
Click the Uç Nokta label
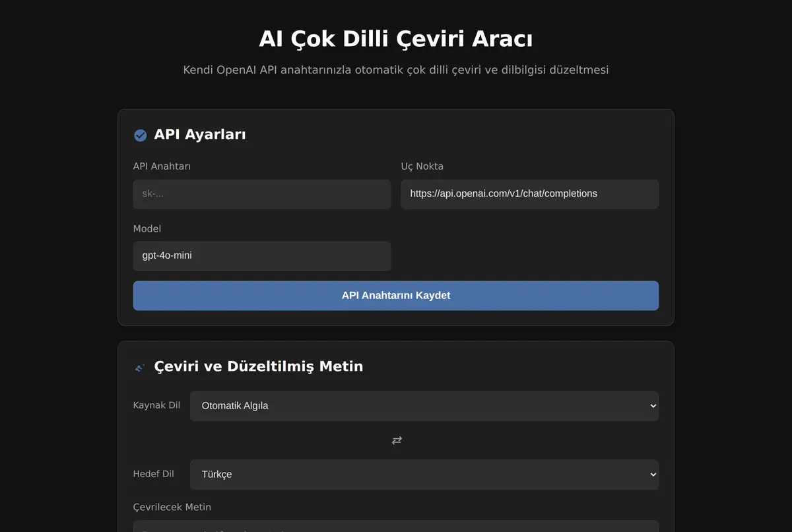point(422,166)
